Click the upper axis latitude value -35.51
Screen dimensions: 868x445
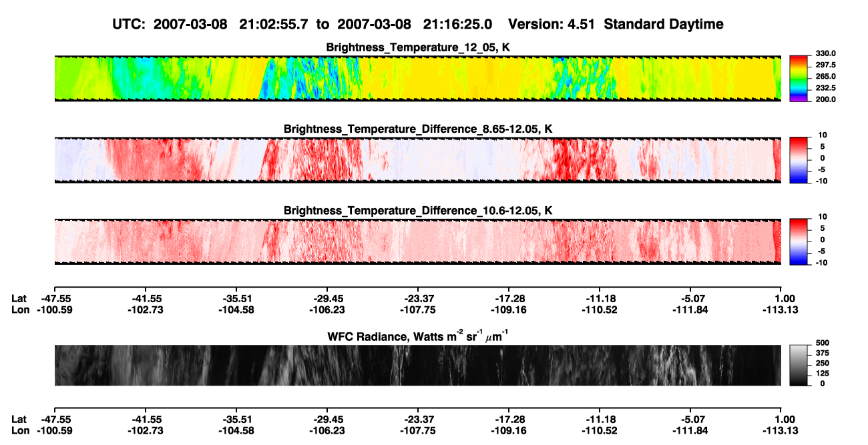[x=238, y=298]
